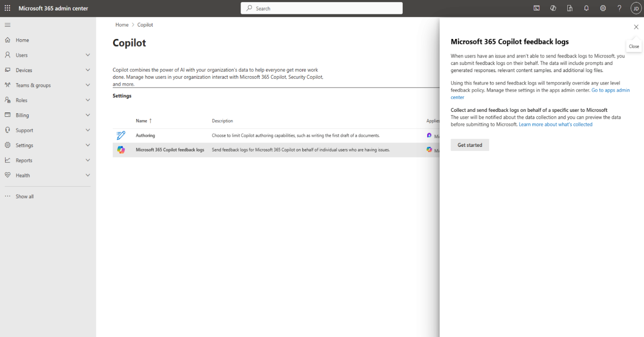Expand the Users menu chevron
The image size is (644, 337).
[88, 55]
